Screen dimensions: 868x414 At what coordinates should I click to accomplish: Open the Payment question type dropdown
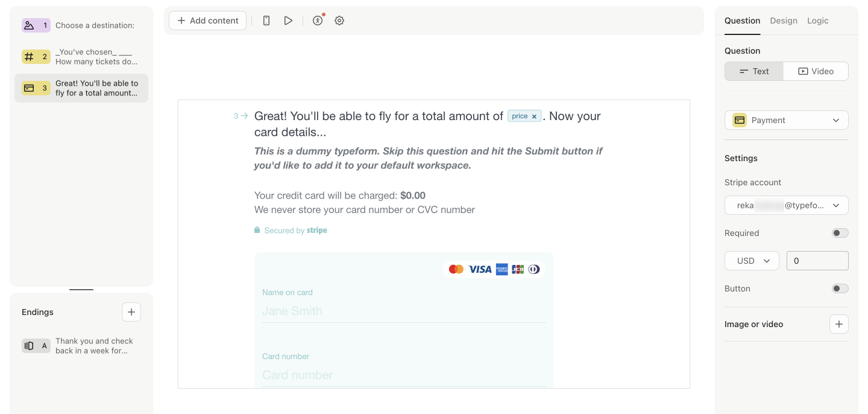point(787,120)
